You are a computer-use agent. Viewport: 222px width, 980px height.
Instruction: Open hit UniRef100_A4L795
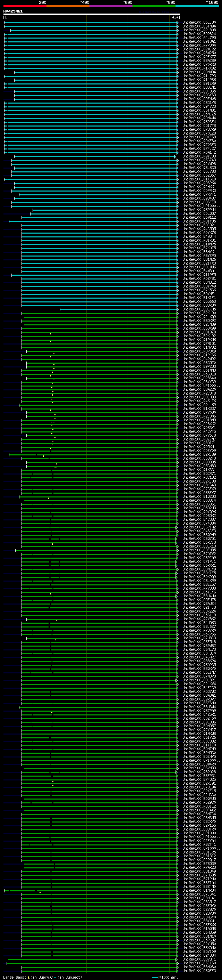pos(199,38)
